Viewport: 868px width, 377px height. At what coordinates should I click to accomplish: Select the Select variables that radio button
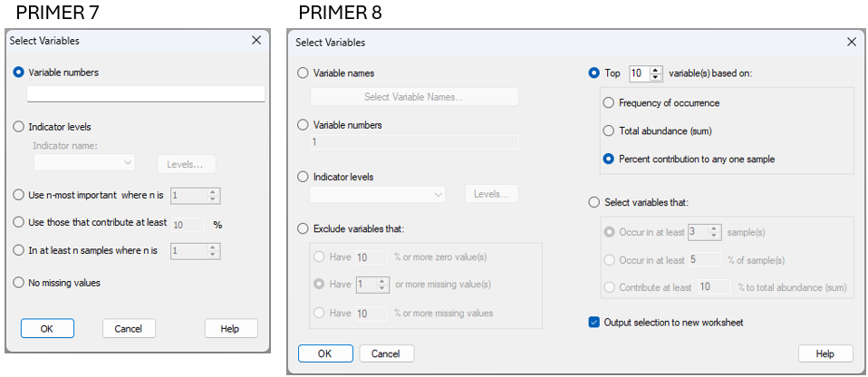pyautogui.click(x=594, y=202)
